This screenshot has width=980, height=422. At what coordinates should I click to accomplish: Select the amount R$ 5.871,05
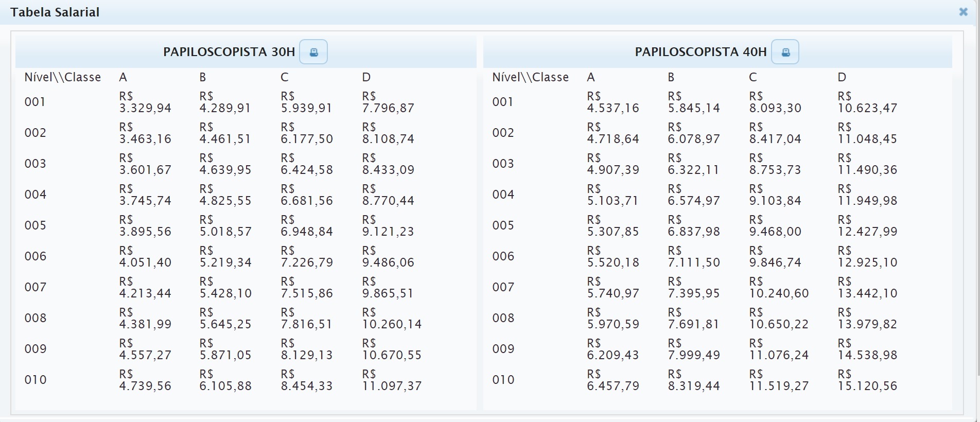pyautogui.click(x=225, y=349)
